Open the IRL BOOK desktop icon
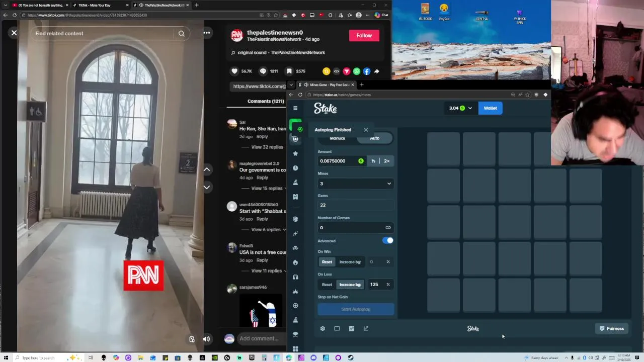Screen dimensions: 644x362 425,13
